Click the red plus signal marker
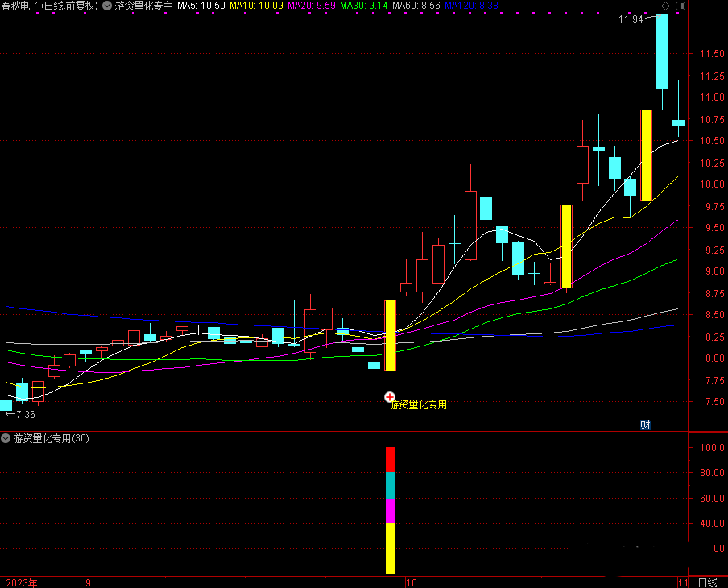728x588 pixels. click(390, 396)
